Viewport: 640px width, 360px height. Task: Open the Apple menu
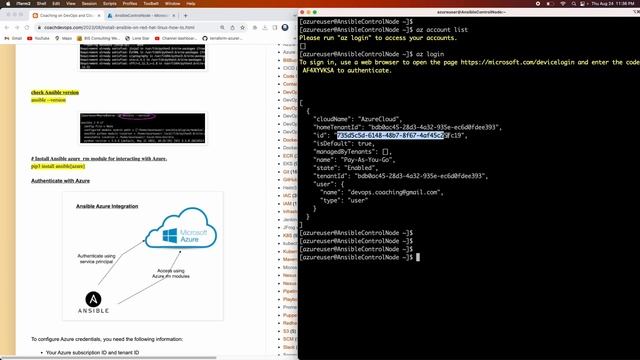(x=8, y=3)
